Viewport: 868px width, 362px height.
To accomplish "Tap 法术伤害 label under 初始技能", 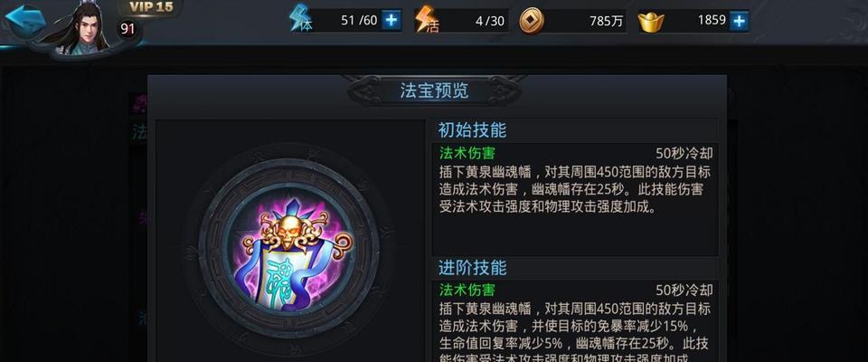I will [x=467, y=153].
